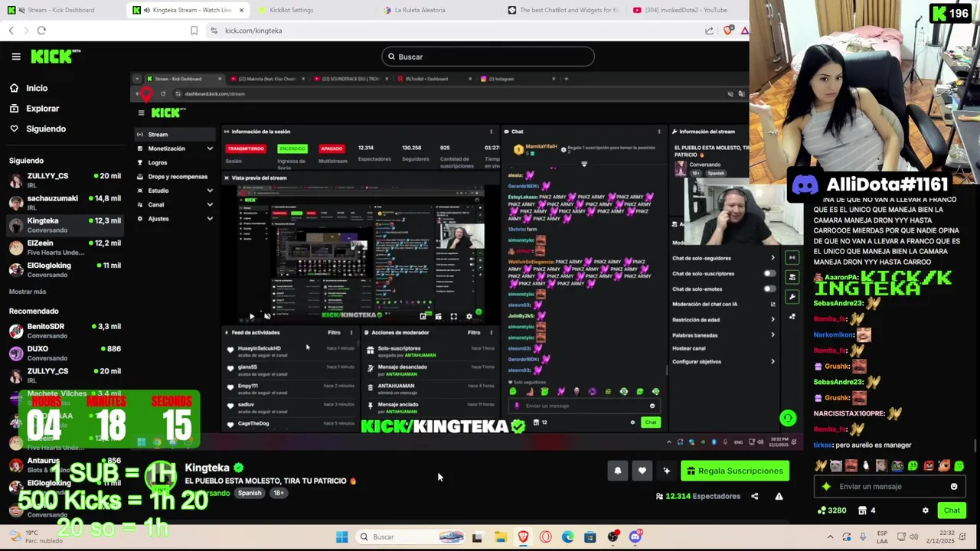Click the Windows Start button
Viewport: 980px width, 551px height.
pos(341,537)
